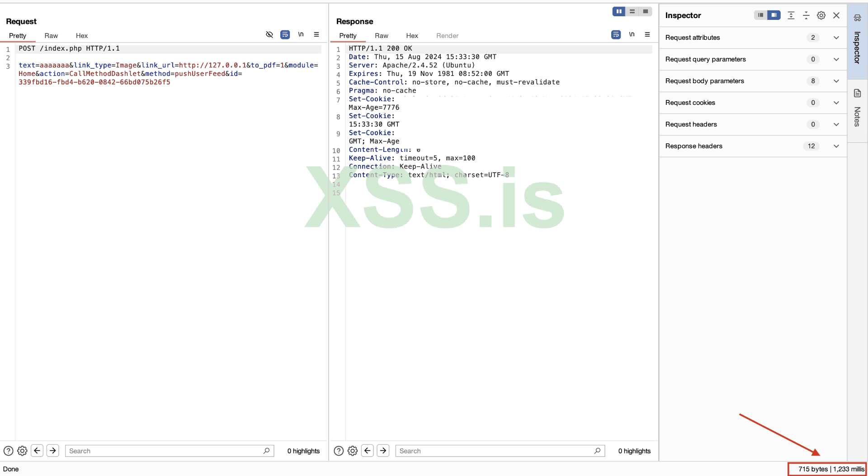Click the 'Done' status bar text
Image resolution: width=868 pixels, height=476 pixels.
[11, 469]
